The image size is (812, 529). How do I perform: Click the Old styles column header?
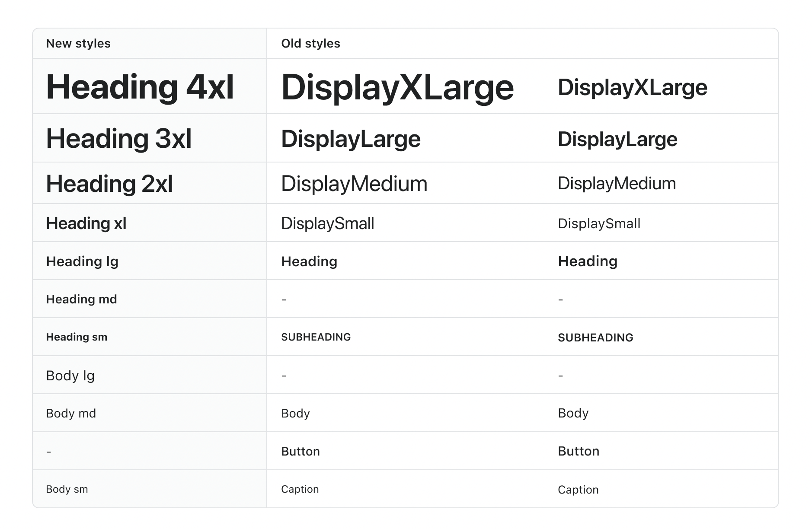point(310,43)
